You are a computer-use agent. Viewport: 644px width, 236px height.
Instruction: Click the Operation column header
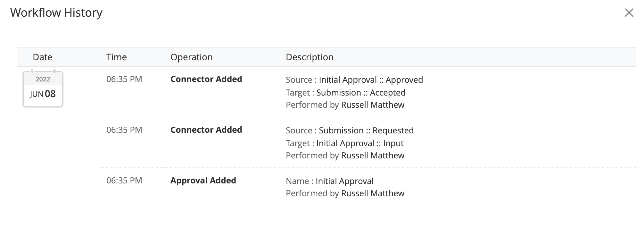pos(191,57)
